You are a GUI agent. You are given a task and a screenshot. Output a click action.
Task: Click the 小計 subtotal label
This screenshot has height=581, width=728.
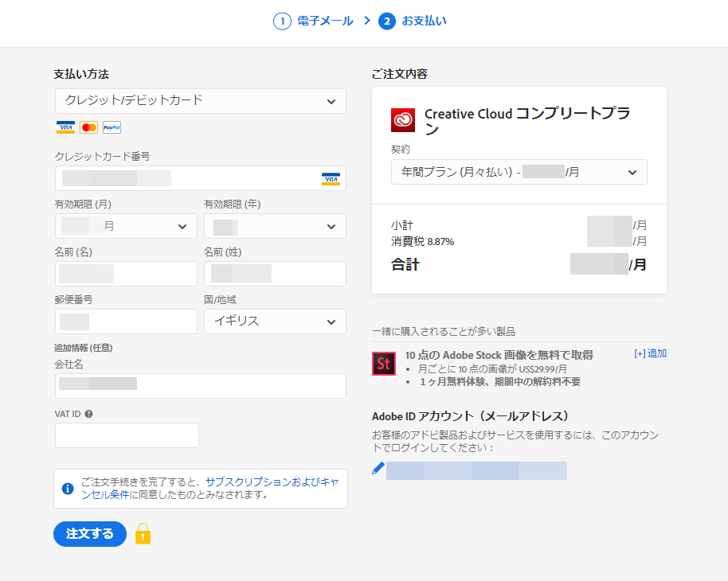pos(402,225)
